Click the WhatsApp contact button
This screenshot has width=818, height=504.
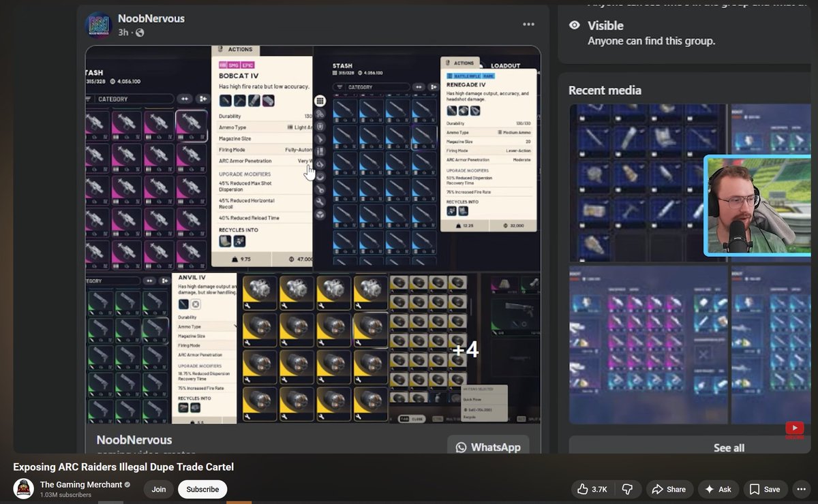tap(488, 447)
